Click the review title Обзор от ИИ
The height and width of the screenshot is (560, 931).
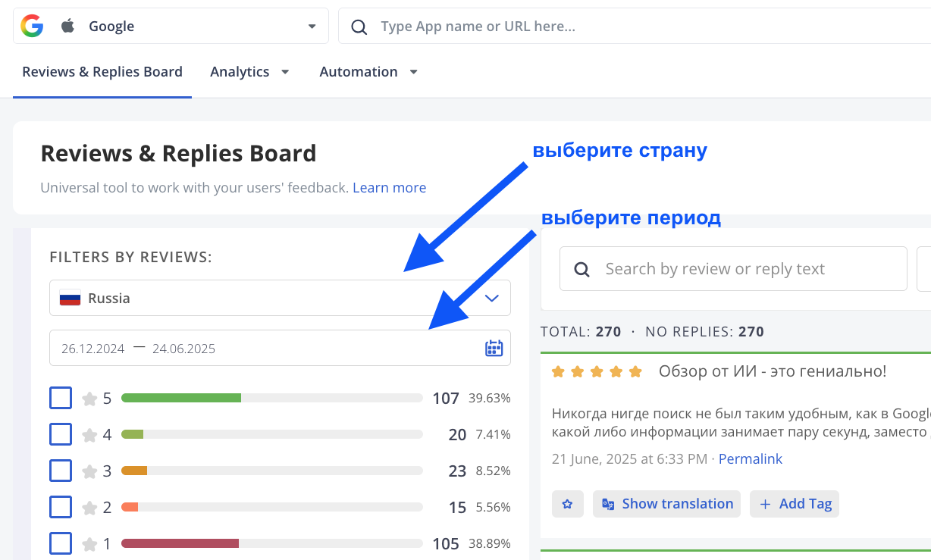(x=773, y=371)
